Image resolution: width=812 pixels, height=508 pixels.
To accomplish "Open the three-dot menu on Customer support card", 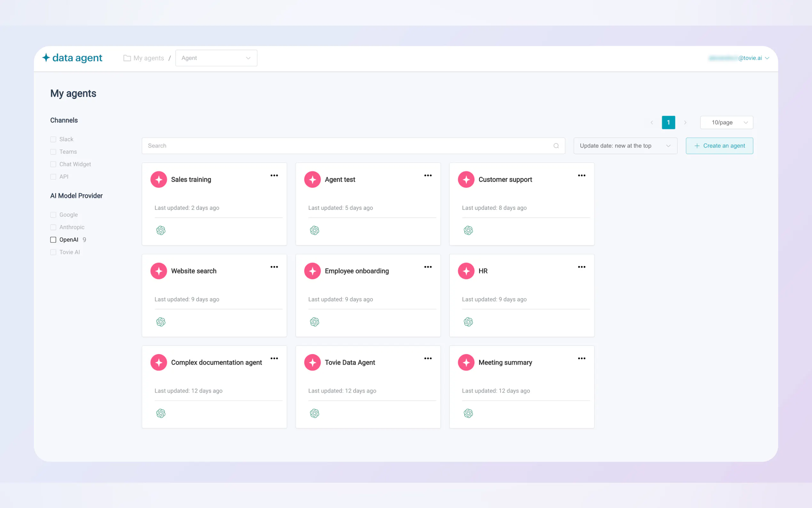I will (x=582, y=175).
